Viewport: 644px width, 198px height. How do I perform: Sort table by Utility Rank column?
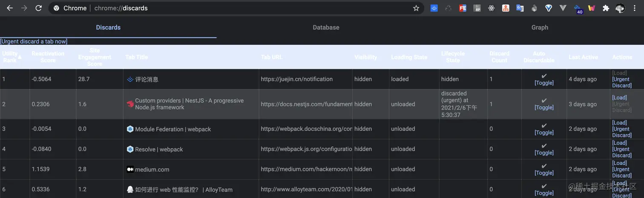point(10,57)
